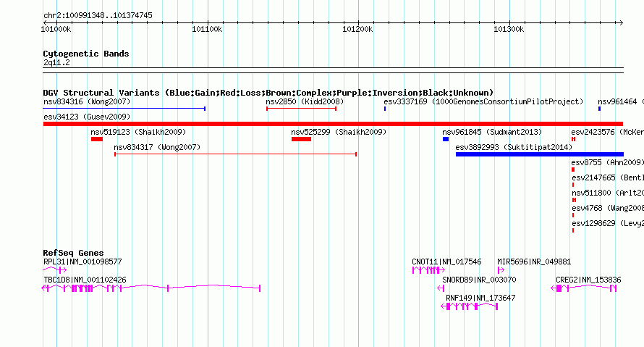Select the SNORD89 arrow glyph
The height and width of the screenshot is (347, 644).
(441, 288)
